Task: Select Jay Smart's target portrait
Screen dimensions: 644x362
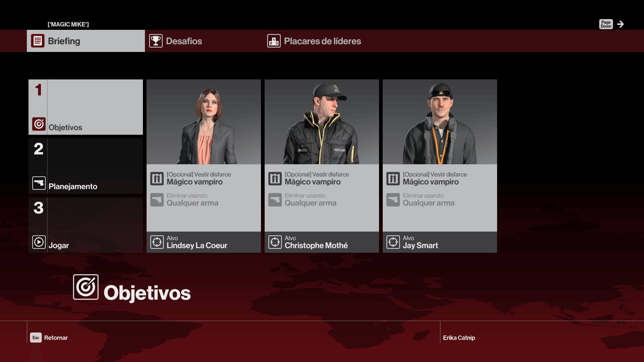Action: 440,122
